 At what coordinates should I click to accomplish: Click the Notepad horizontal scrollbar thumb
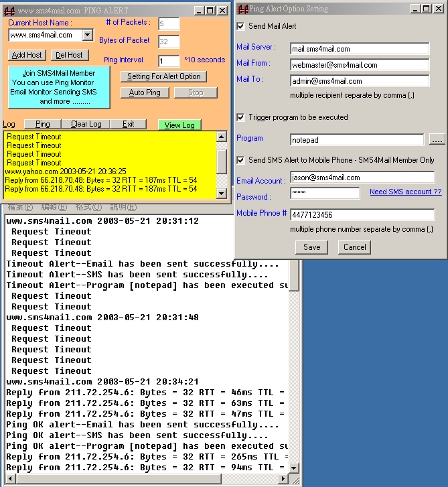pos(119,478)
